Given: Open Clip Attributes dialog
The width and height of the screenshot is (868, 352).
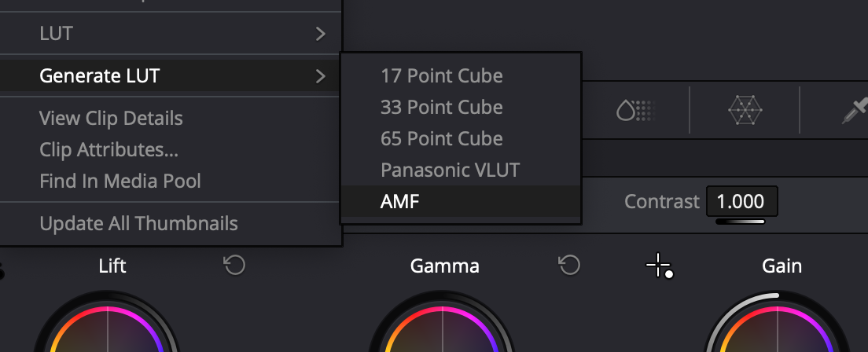Looking at the screenshot, I should coord(108,150).
